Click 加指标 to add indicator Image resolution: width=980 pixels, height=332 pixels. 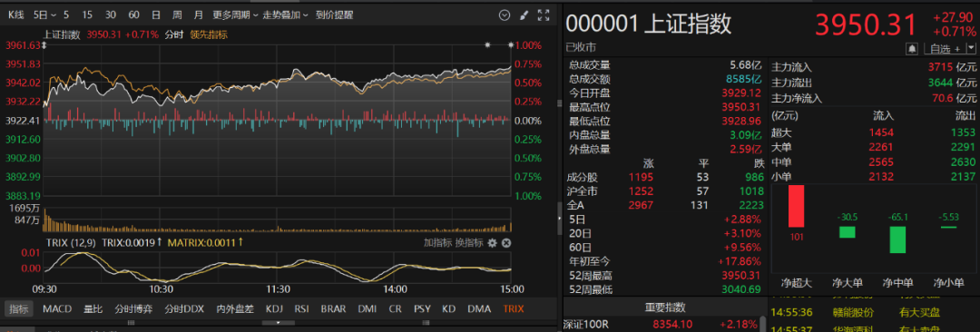coord(437,242)
